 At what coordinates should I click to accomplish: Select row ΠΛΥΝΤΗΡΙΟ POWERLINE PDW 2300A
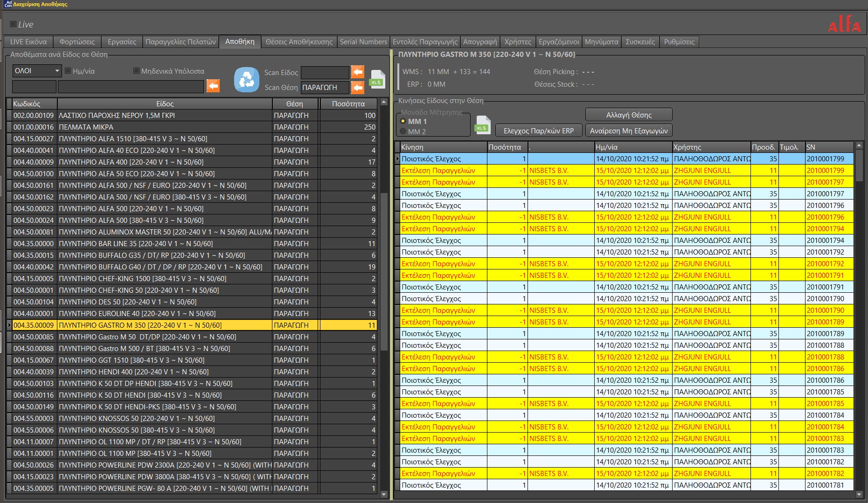tap(192, 465)
